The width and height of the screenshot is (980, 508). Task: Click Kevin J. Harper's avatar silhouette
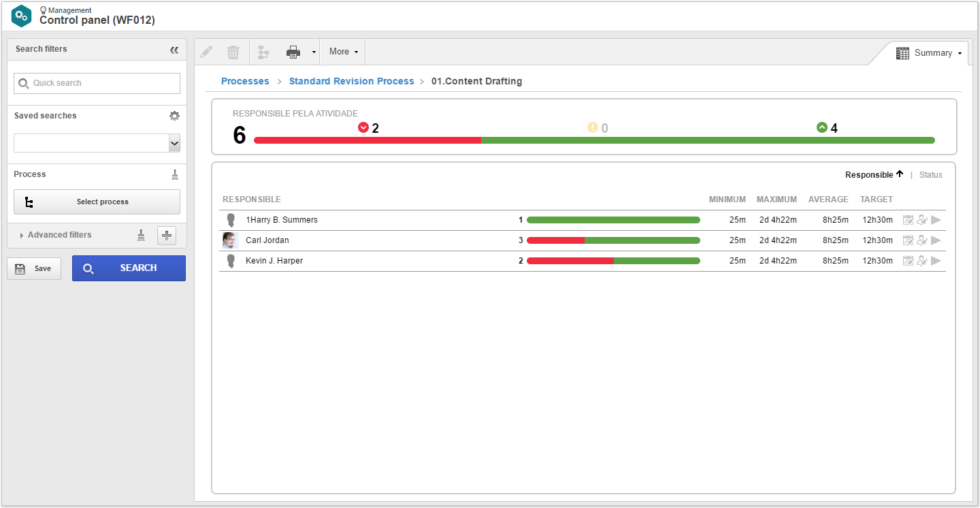pyautogui.click(x=231, y=261)
